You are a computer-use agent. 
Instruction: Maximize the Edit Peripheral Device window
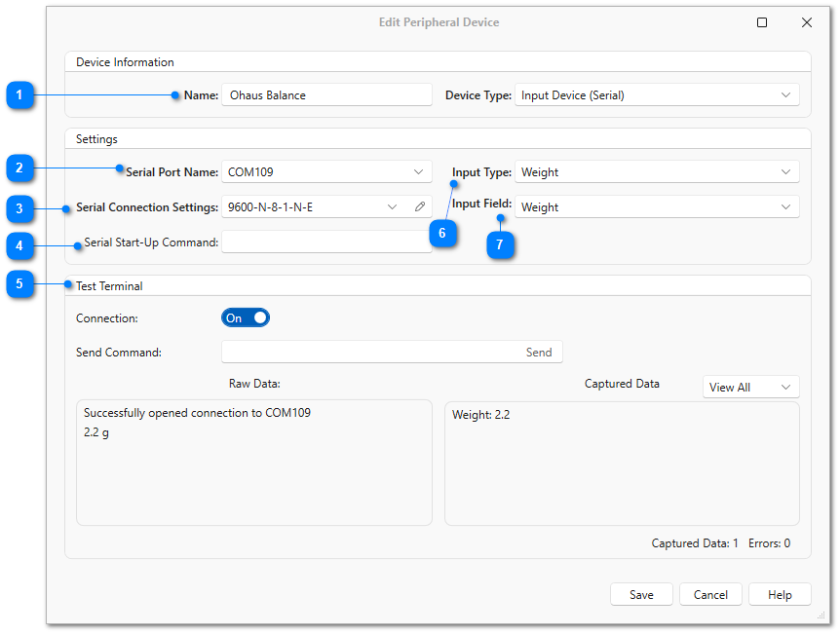(x=762, y=22)
